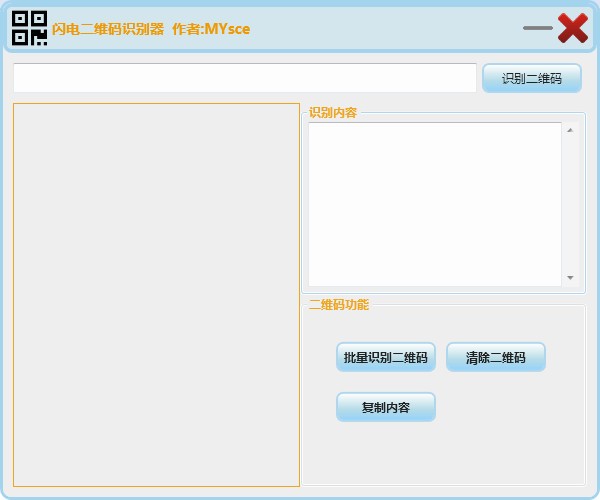
Task: Click inside the 识别内容 text area
Action: 435,204
